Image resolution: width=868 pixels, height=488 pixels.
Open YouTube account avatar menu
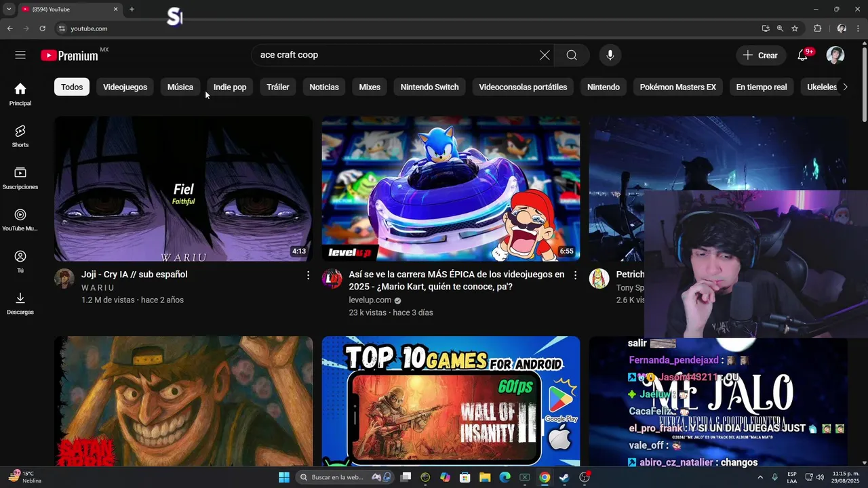[835, 55]
